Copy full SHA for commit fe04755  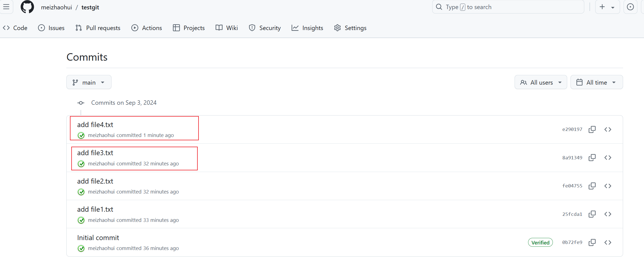point(592,186)
